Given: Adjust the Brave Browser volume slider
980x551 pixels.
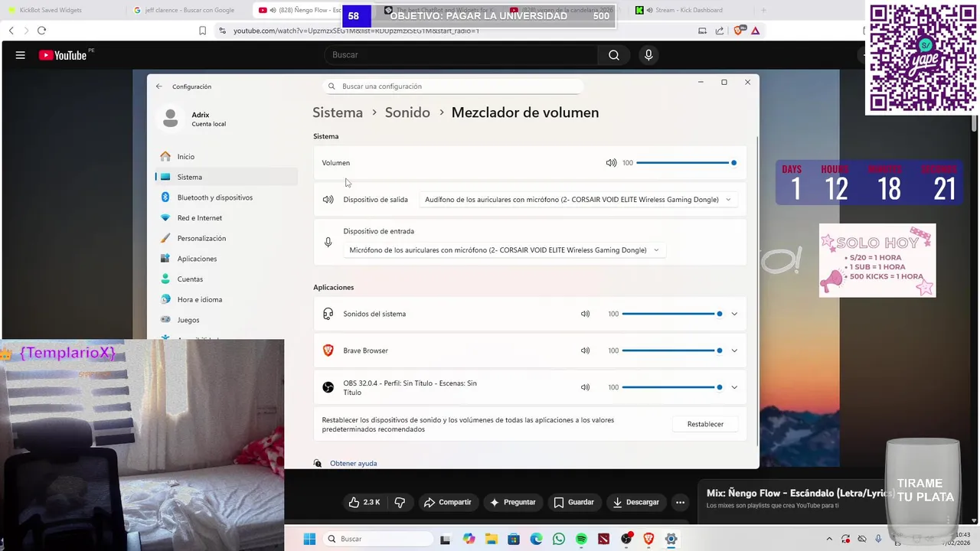Looking at the screenshot, I should (672, 350).
